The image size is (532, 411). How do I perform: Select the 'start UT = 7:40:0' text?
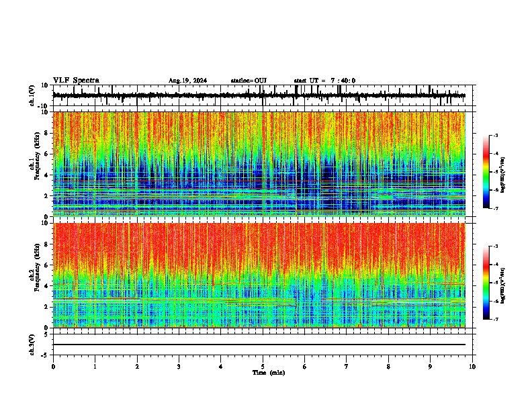324,81
